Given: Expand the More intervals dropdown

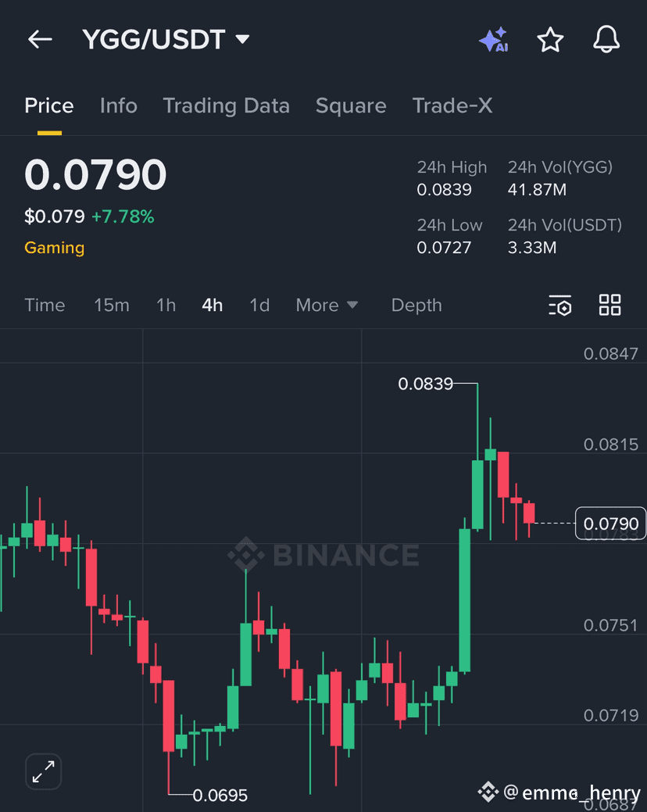Looking at the screenshot, I should tap(327, 305).
